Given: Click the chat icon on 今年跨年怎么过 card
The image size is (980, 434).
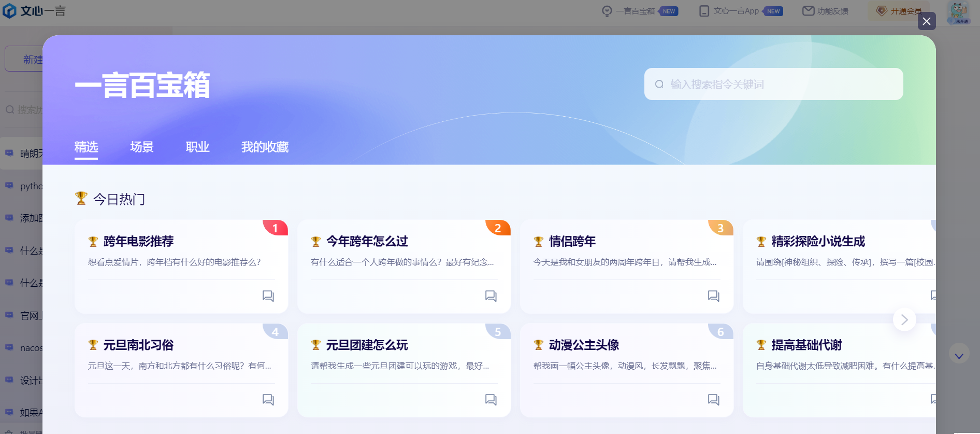Looking at the screenshot, I should tap(491, 296).
